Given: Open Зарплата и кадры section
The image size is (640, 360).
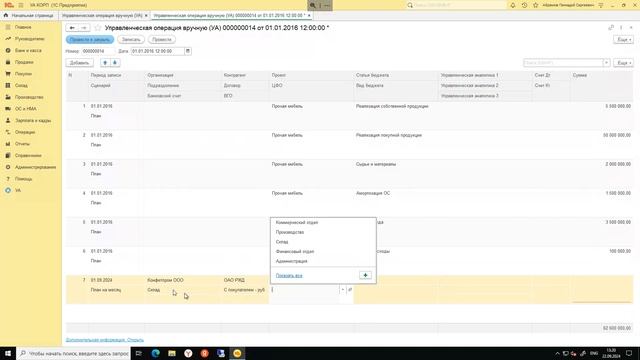Looking at the screenshot, I should [x=33, y=120].
